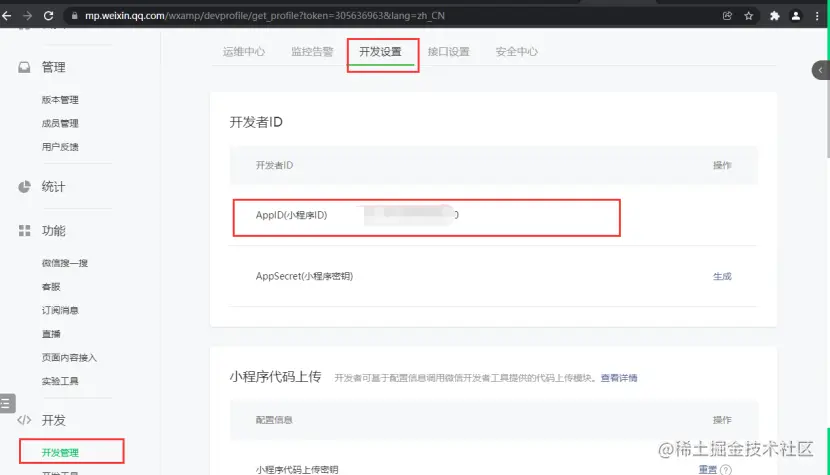Screen dimensions: 830x475
Task: Open 实验工具 in sidebar
Action: tap(60, 381)
